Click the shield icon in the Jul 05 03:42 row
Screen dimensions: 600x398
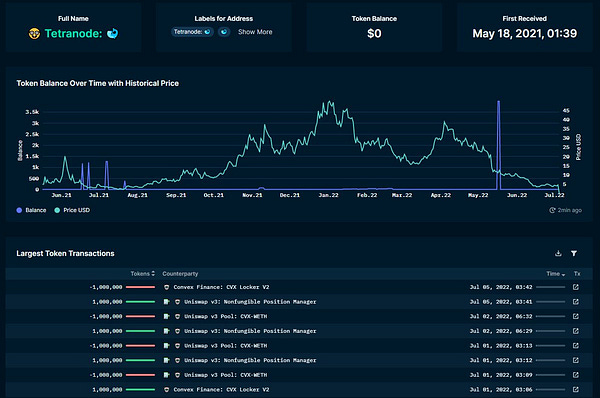166,287
